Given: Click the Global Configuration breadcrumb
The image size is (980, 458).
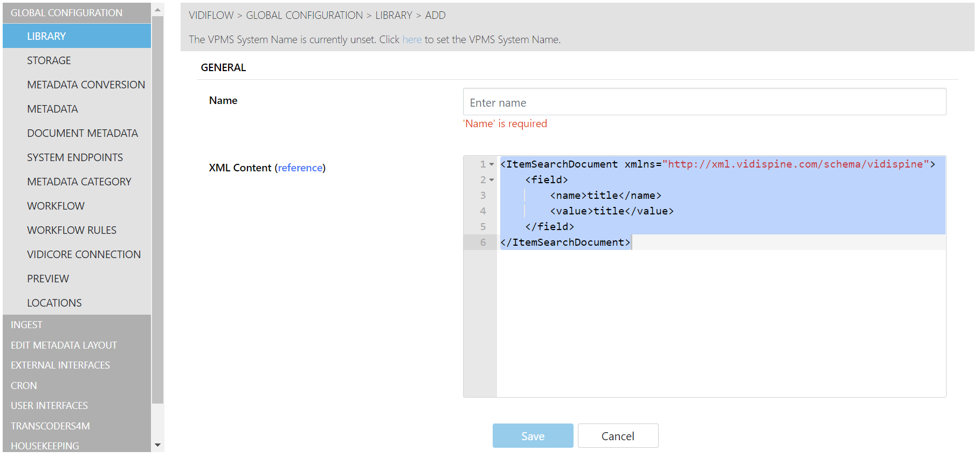Looking at the screenshot, I should click(304, 16).
